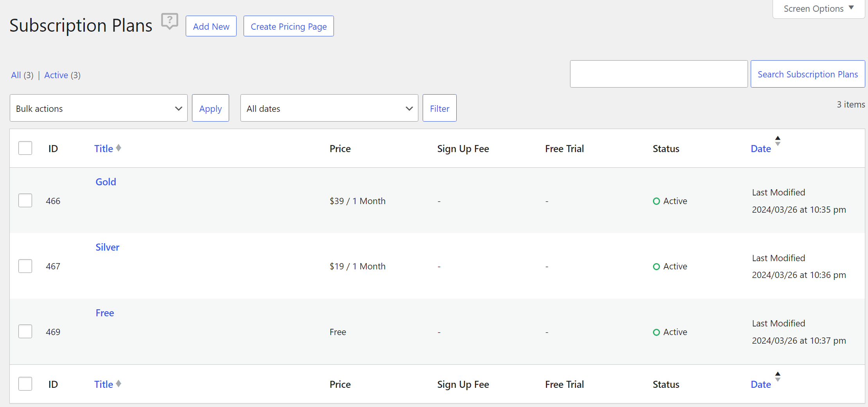Click the sort arrow next to Title header

118,148
